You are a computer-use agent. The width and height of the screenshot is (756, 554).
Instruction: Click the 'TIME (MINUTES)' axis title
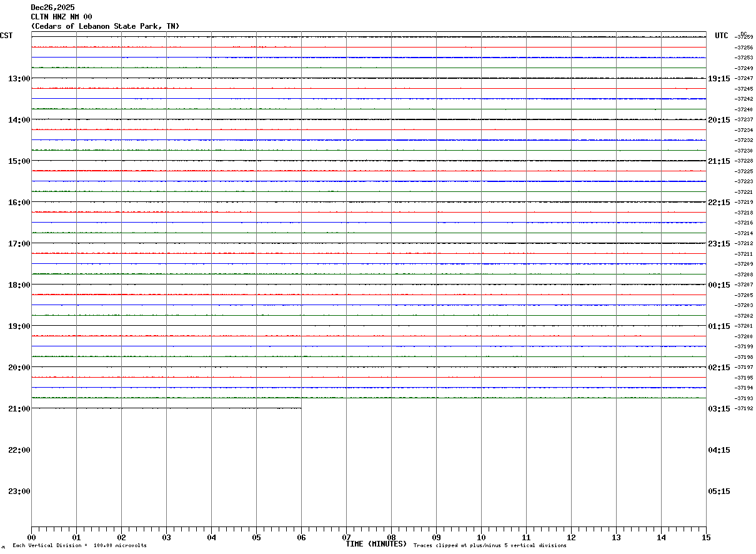376,544
